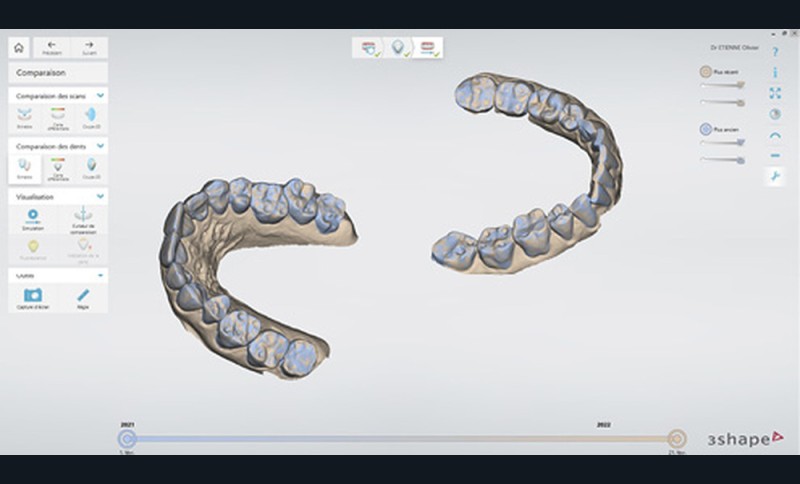Select the third workflow step at top
The image size is (800, 484).
point(429,47)
